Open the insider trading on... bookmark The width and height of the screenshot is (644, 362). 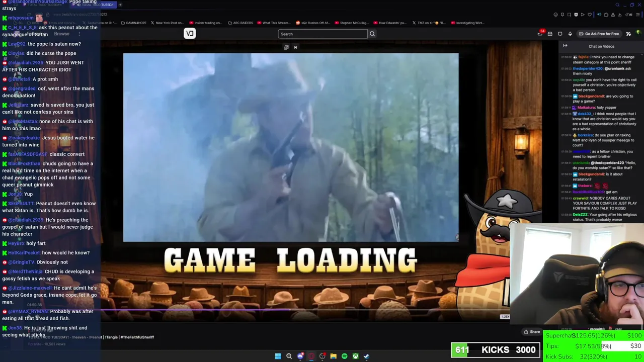[206, 23]
